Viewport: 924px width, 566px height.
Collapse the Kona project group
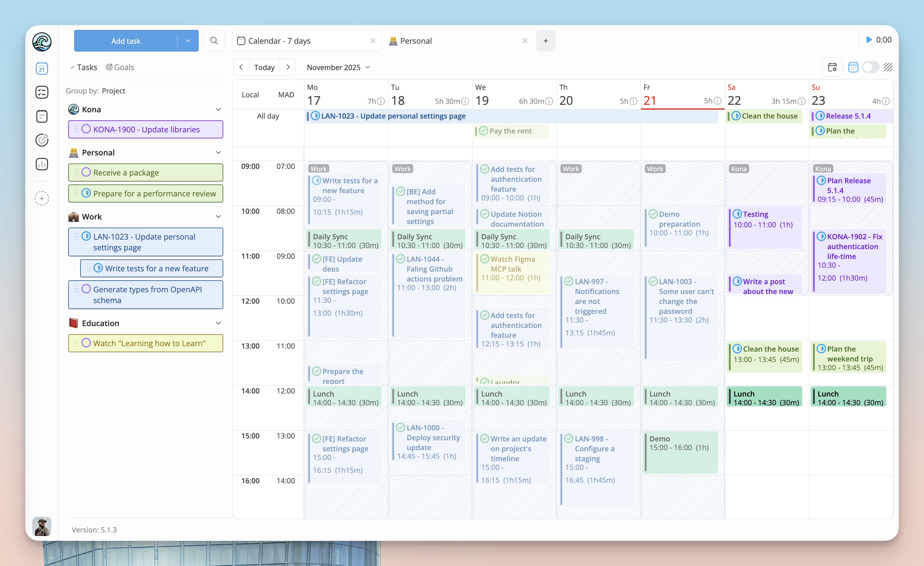tap(218, 110)
